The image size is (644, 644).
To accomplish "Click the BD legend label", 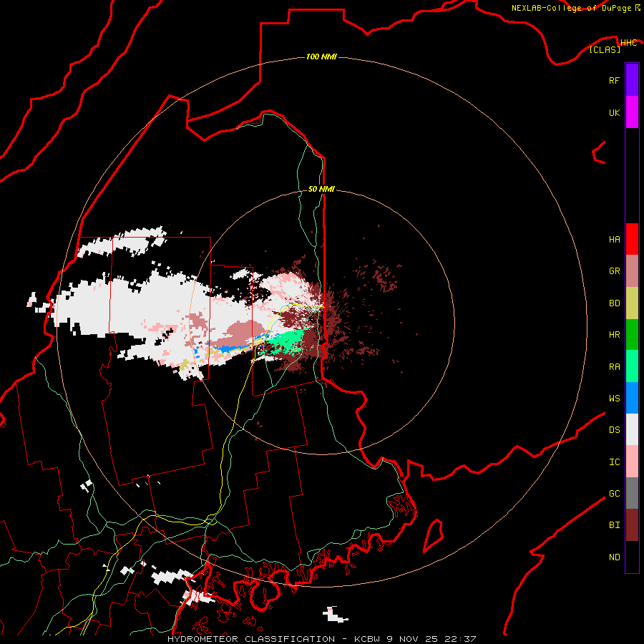I will 614,303.
